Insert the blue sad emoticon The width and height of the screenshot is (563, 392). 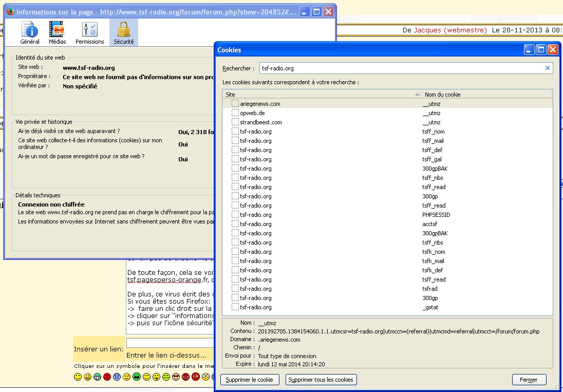[117, 377]
